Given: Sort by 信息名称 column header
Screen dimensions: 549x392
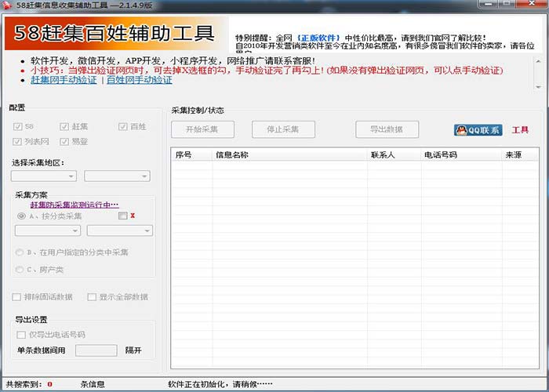Looking at the screenshot, I should pos(289,154).
